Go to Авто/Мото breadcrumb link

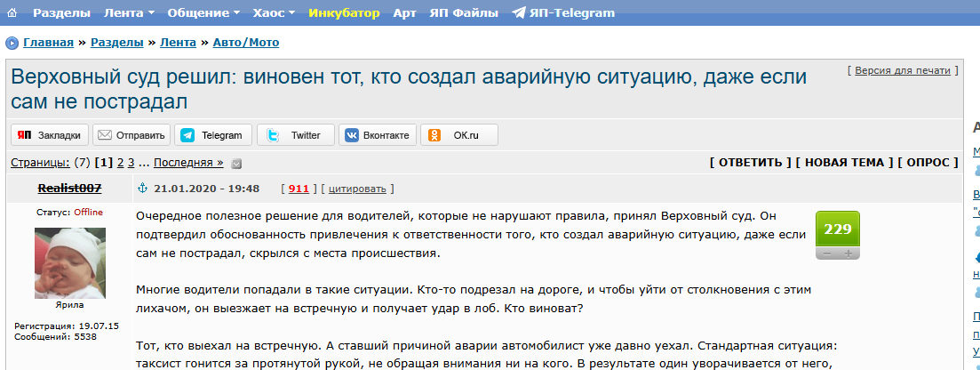click(x=245, y=43)
